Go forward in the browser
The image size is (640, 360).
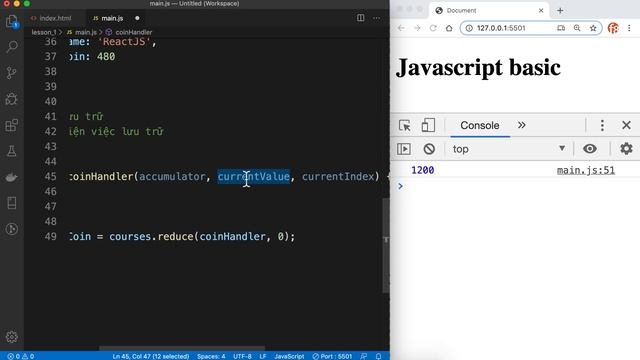click(x=417, y=28)
